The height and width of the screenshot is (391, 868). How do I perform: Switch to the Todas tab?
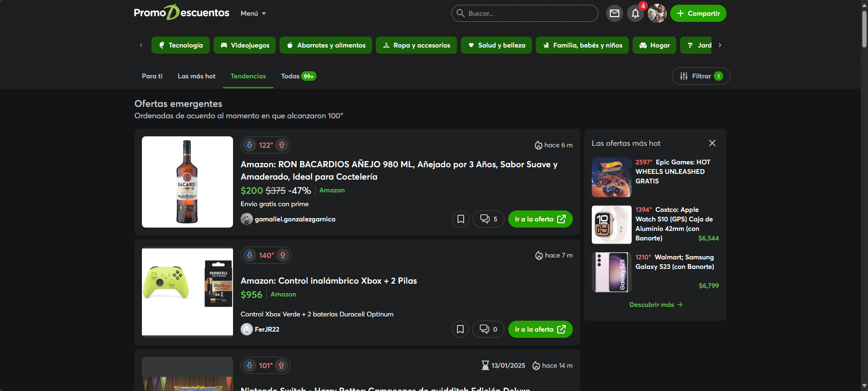coord(299,76)
